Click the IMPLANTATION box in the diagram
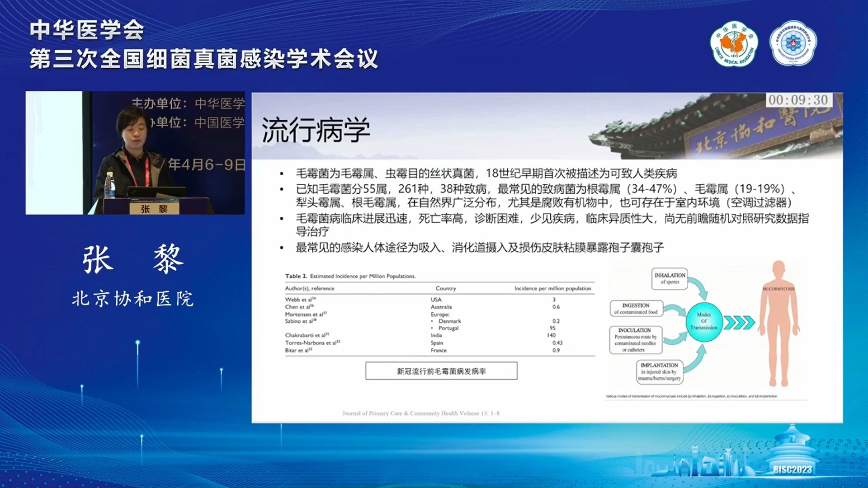Image resolution: width=868 pixels, height=488 pixels. (x=659, y=371)
